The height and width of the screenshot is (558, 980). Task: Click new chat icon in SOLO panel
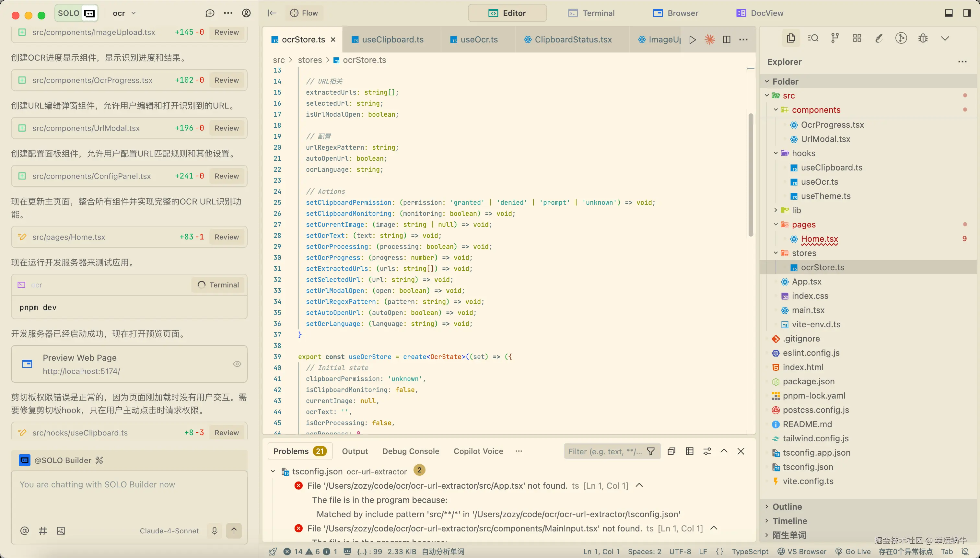tap(210, 13)
